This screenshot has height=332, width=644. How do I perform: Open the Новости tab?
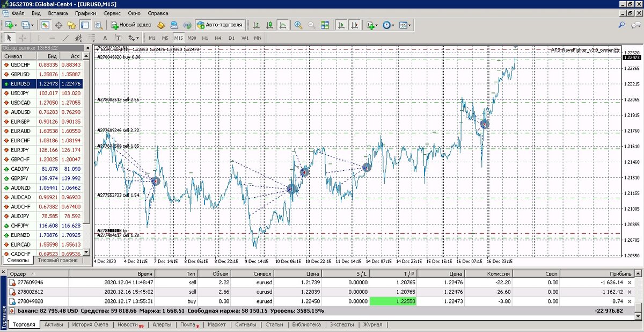point(130,324)
